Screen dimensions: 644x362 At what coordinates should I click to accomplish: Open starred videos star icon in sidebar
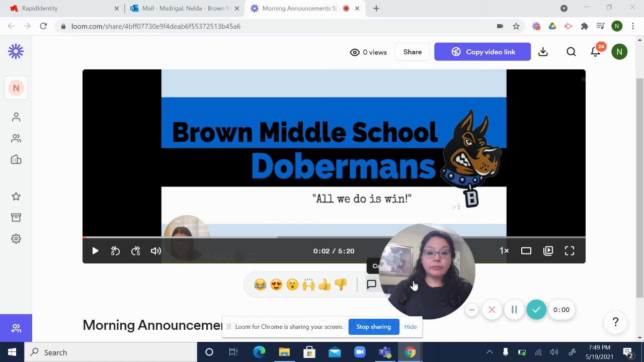click(16, 197)
